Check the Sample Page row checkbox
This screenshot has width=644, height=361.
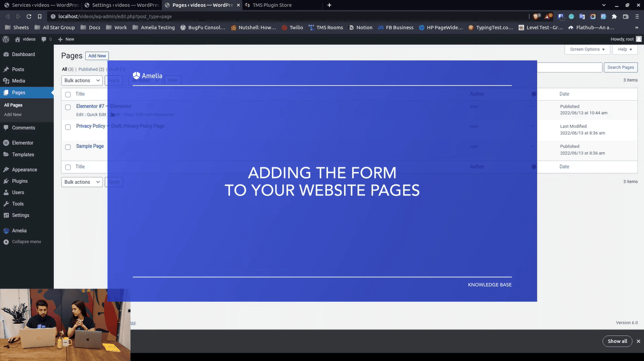(x=68, y=147)
